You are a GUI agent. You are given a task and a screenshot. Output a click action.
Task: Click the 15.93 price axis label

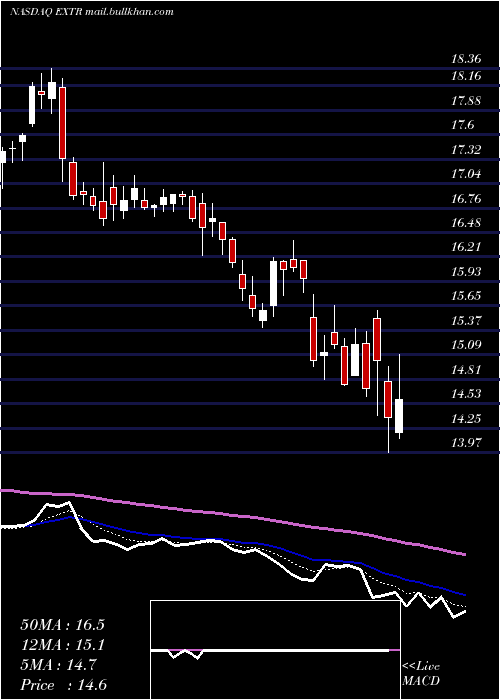pos(466,272)
